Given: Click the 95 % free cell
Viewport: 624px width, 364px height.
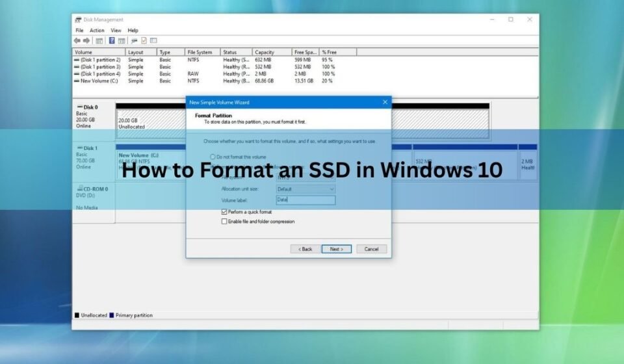Looking at the screenshot, I should coord(327,60).
